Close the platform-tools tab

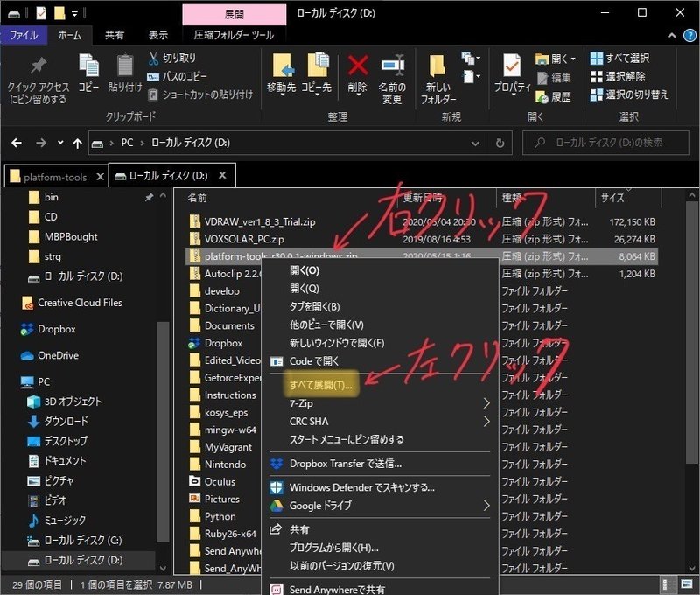[100, 178]
